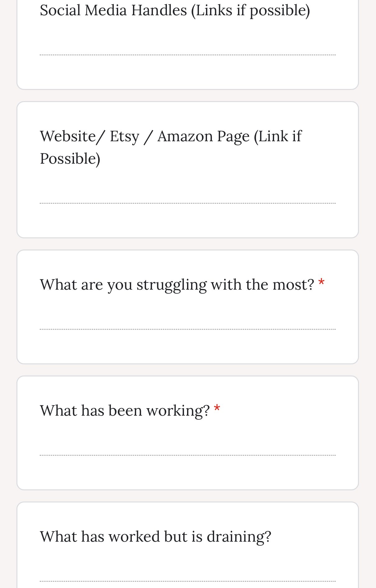Click empty card space under the Website answer line
This screenshot has width=376, height=588.
[188, 221]
